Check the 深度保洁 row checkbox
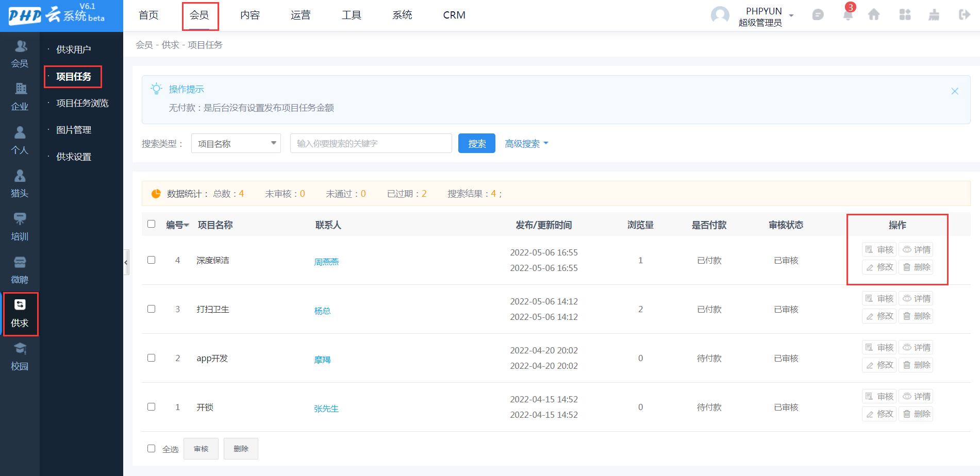This screenshot has width=980, height=476. [151, 260]
